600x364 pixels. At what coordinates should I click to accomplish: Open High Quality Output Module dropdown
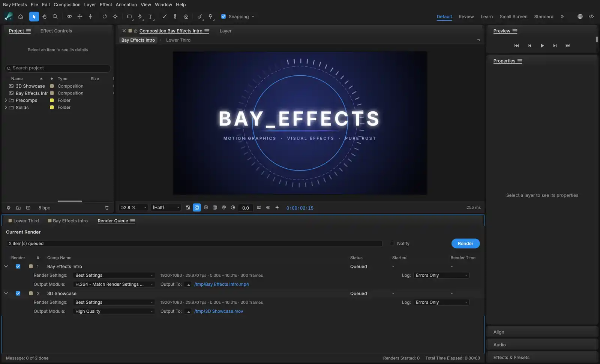click(114, 311)
